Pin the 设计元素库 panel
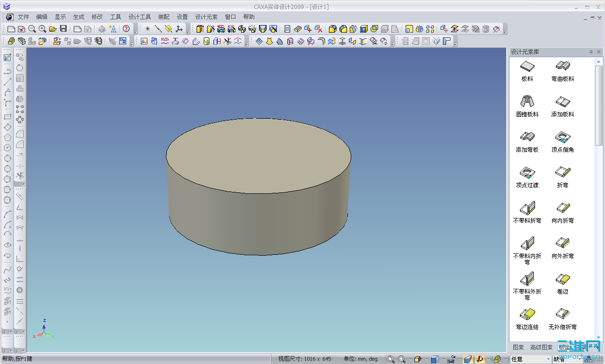This screenshot has width=605, height=364. click(x=591, y=52)
